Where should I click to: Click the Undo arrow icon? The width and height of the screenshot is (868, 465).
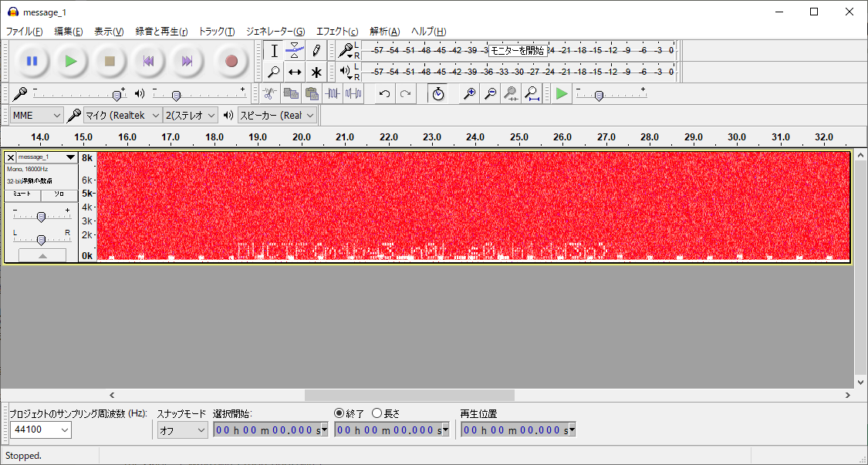tap(385, 93)
